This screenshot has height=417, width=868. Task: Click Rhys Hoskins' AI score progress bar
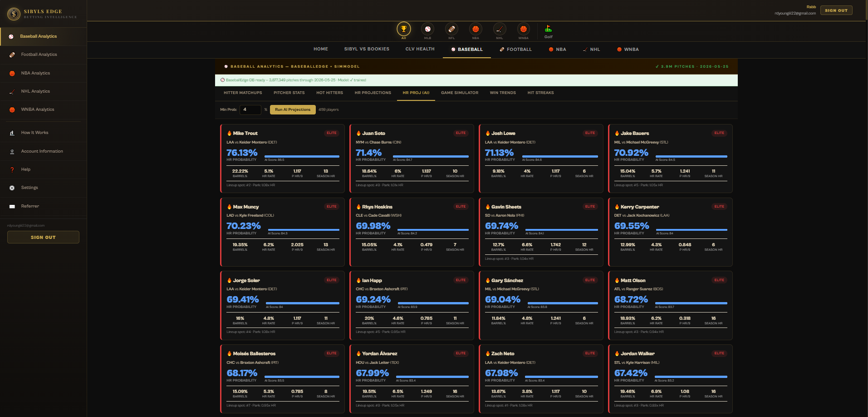tap(433, 230)
